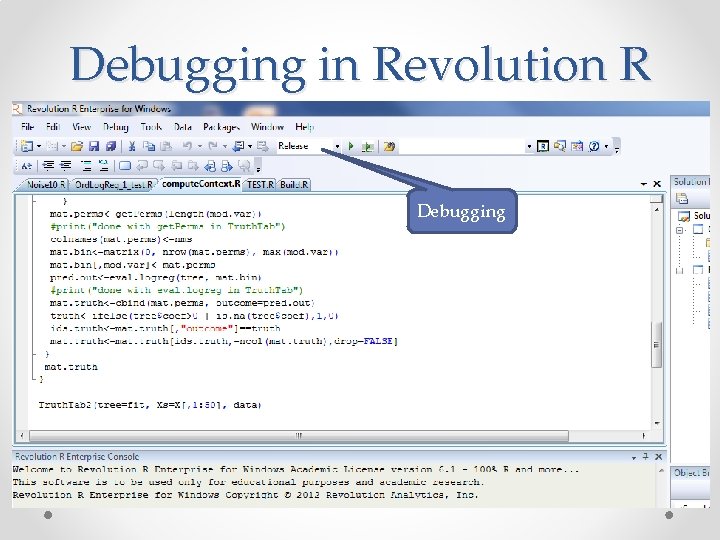Uncomment selected lines using the toolbar
720x540 pixels.
pyautogui.click(x=103, y=166)
